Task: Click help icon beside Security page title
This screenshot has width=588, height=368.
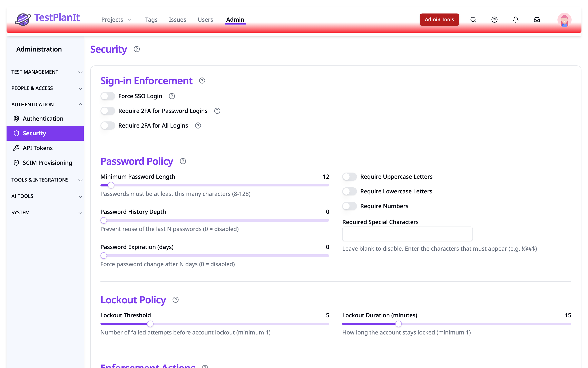Action: pos(137,49)
